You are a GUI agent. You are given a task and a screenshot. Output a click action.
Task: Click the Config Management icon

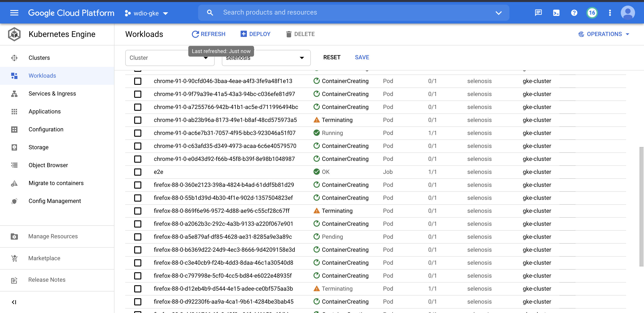(14, 201)
